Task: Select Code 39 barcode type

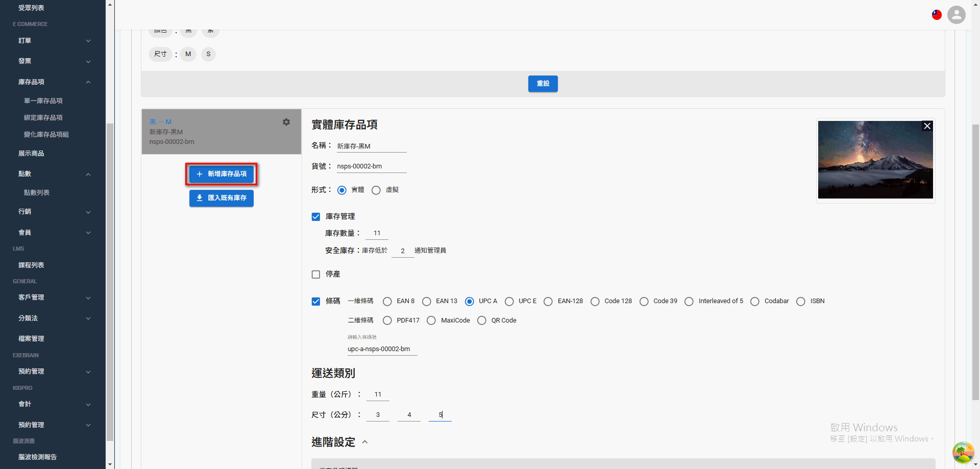Action: click(x=644, y=302)
